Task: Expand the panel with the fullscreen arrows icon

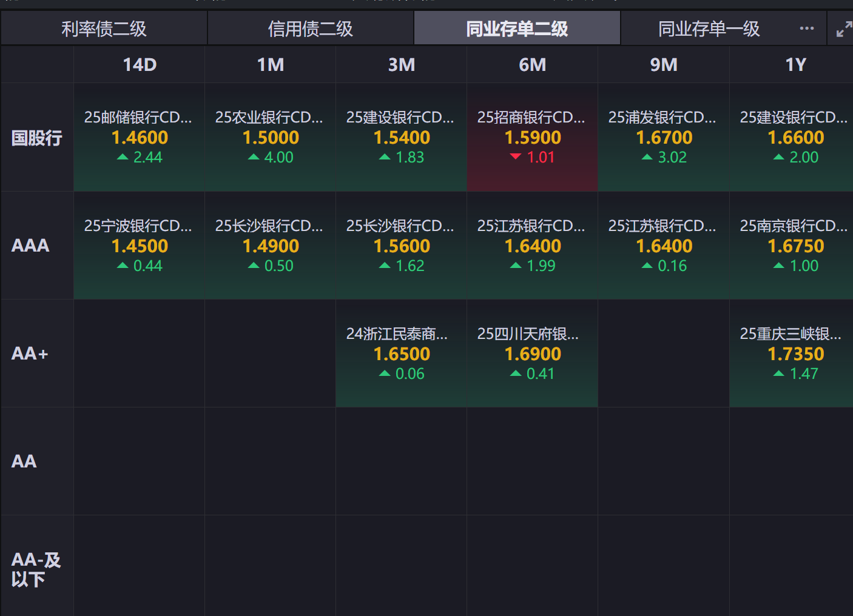Action: (844, 29)
